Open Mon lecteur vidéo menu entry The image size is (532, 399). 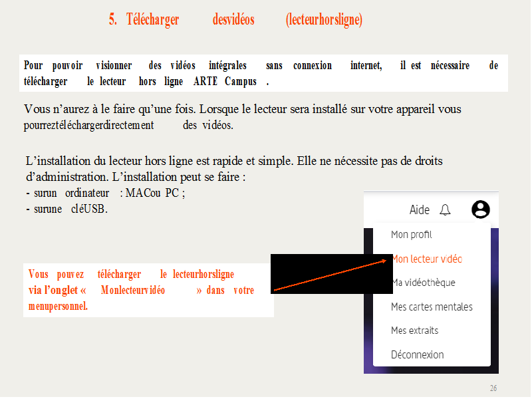[427, 259]
